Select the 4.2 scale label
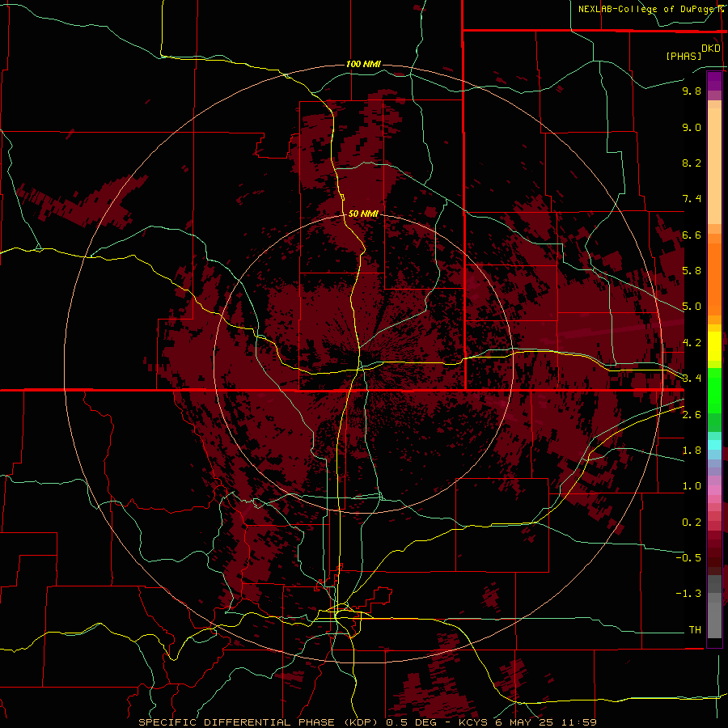This screenshot has height=728, width=728. point(692,343)
